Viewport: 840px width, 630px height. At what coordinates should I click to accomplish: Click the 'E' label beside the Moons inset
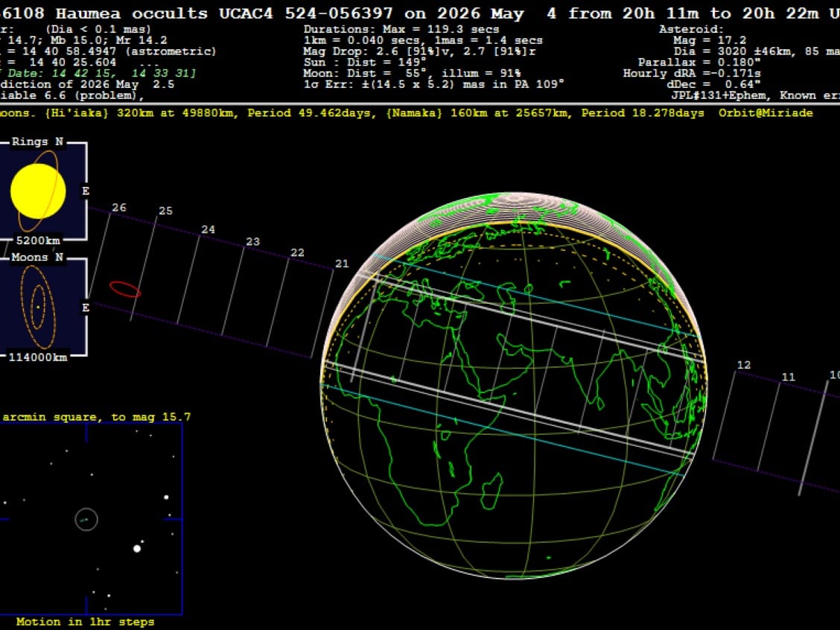86,308
